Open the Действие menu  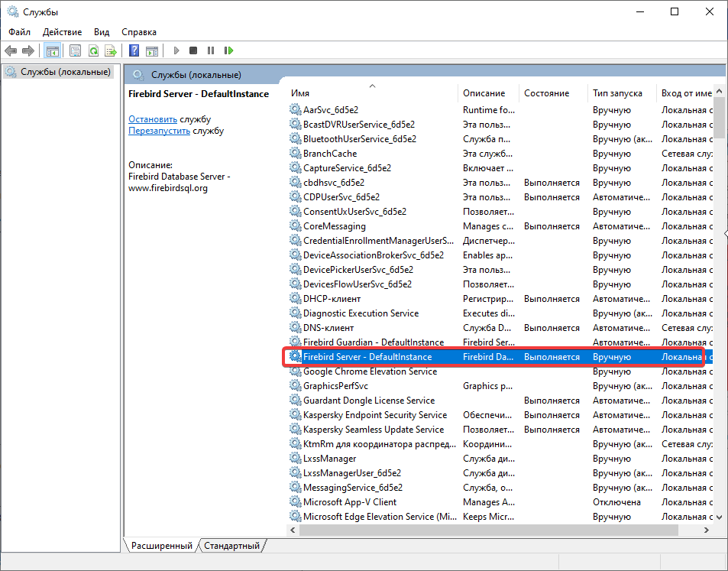click(63, 32)
